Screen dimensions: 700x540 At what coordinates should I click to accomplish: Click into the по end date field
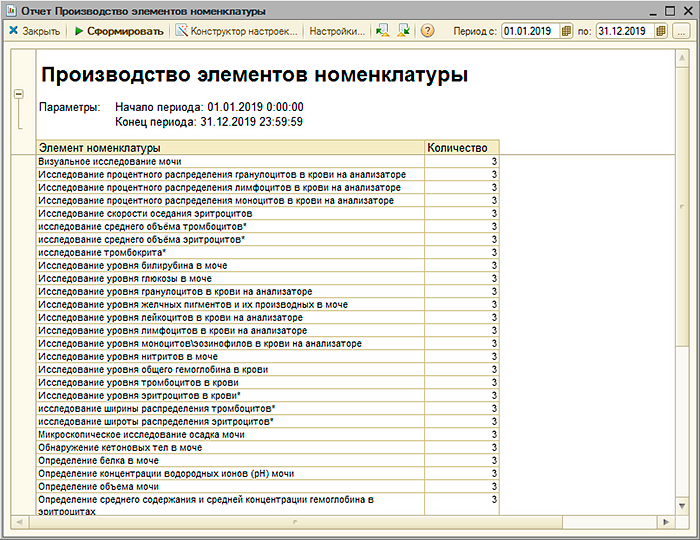[623, 31]
